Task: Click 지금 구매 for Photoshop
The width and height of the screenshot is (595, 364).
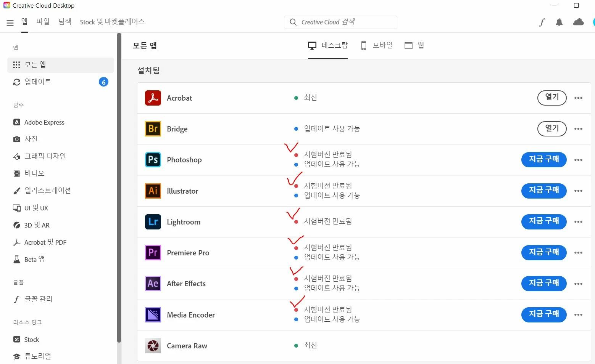Action: point(544,160)
